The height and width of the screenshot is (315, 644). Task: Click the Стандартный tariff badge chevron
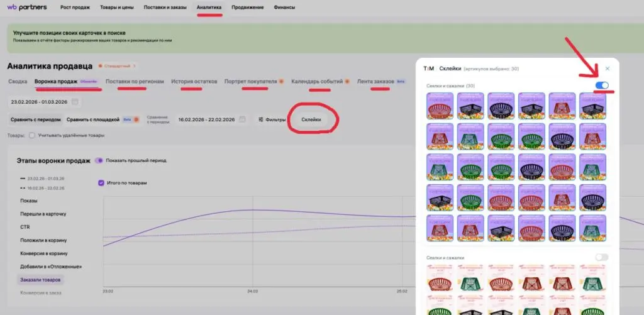(134, 66)
